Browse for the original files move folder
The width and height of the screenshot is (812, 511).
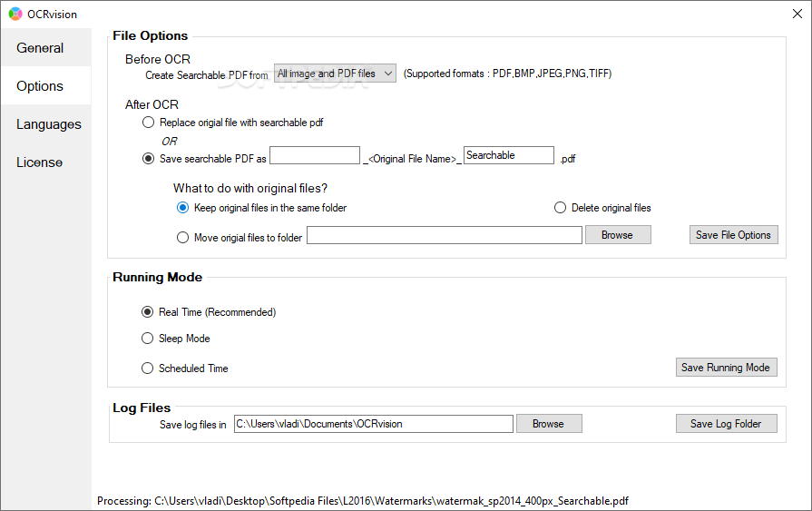(x=618, y=235)
